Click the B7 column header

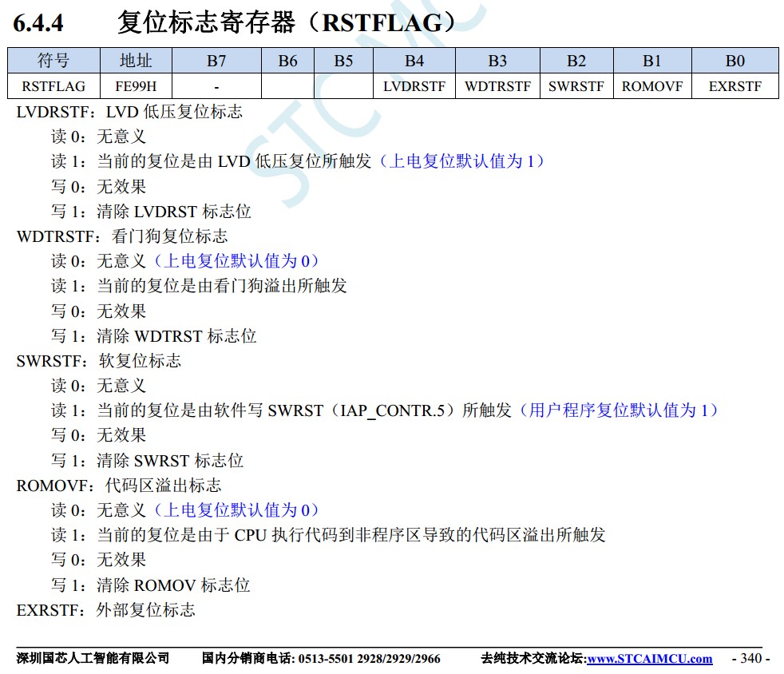(x=216, y=61)
